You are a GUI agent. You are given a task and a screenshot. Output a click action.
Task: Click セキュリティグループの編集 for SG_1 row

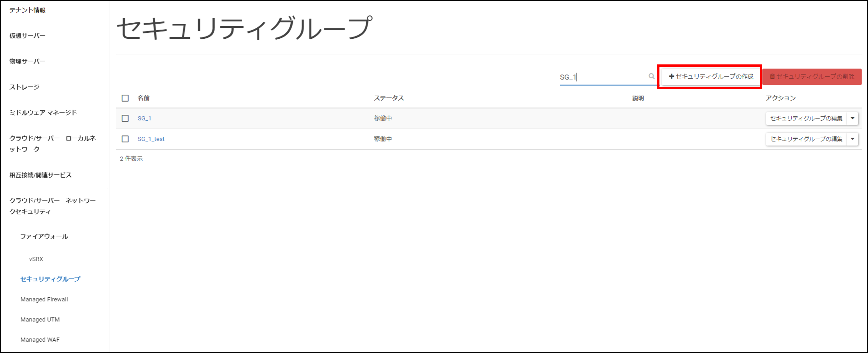pos(806,118)
